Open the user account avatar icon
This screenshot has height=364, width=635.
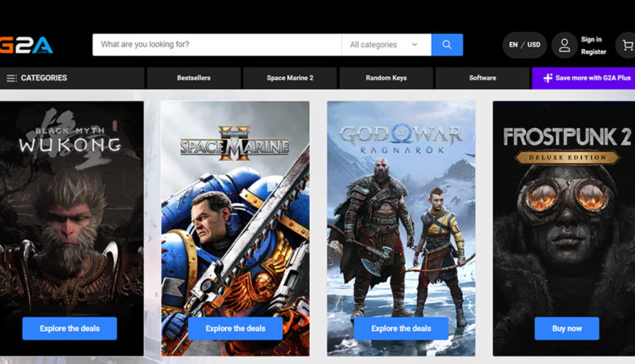564,45
